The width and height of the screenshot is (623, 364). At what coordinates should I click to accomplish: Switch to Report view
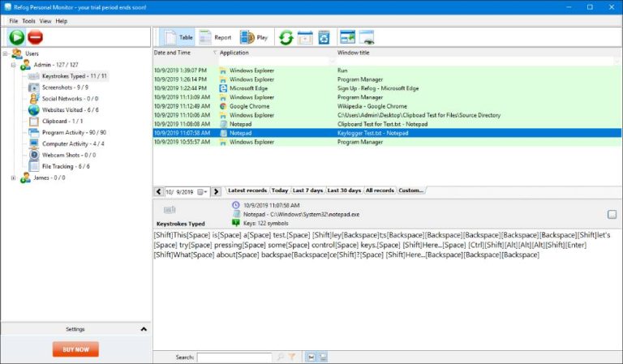click(x=215, y=37)
